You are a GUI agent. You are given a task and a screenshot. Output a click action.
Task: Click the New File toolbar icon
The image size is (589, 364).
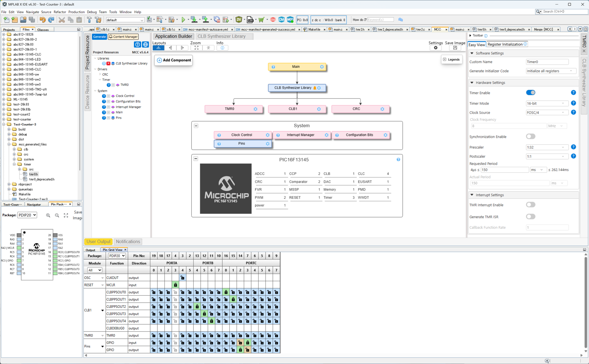(6, 20)
